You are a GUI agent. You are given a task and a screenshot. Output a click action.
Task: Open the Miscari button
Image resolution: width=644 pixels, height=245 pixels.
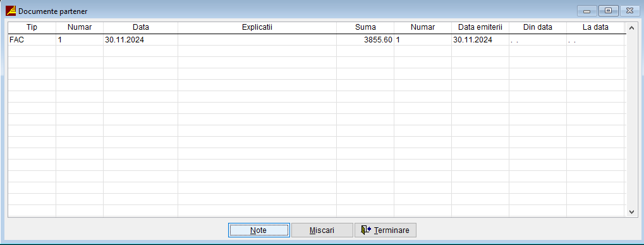tap(322, 230)
